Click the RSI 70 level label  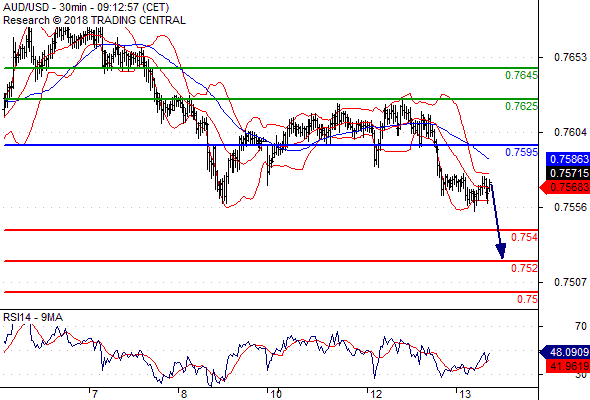[x=581, y=326]
